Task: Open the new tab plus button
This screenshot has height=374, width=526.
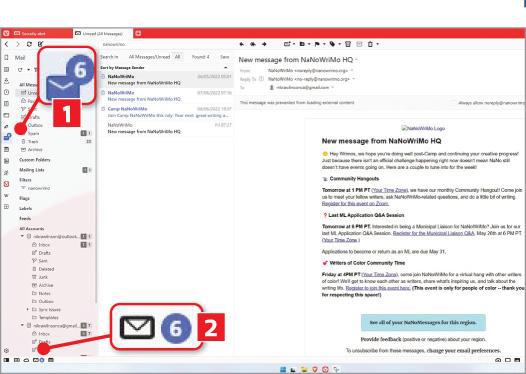Action: (x=138, y=33)
